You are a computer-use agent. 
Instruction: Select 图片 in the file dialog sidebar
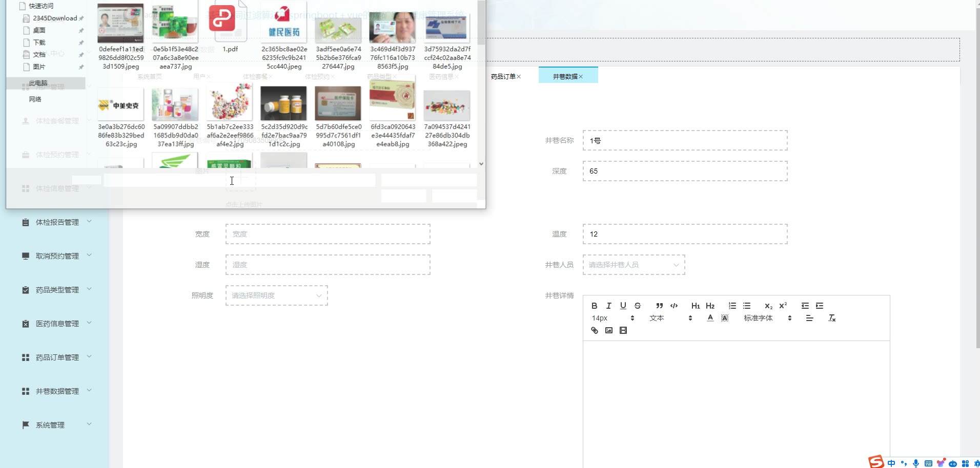click(39, 67)
